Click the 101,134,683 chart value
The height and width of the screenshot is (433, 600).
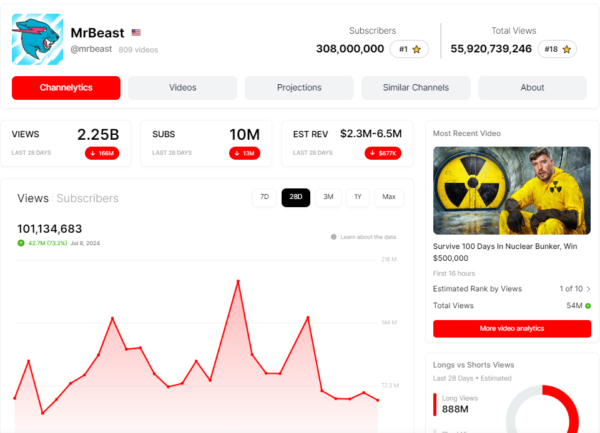(50, 229)
